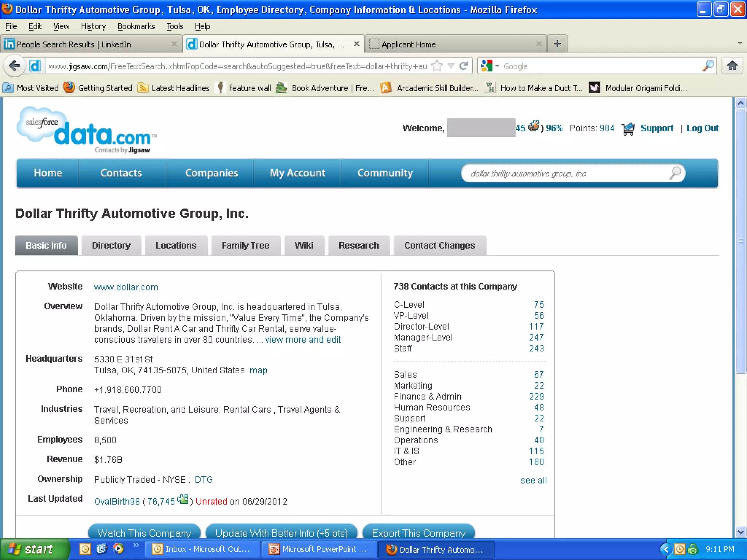The image size is (747, 560).
Task: Click Export This Company button
Action: (418, 533)
